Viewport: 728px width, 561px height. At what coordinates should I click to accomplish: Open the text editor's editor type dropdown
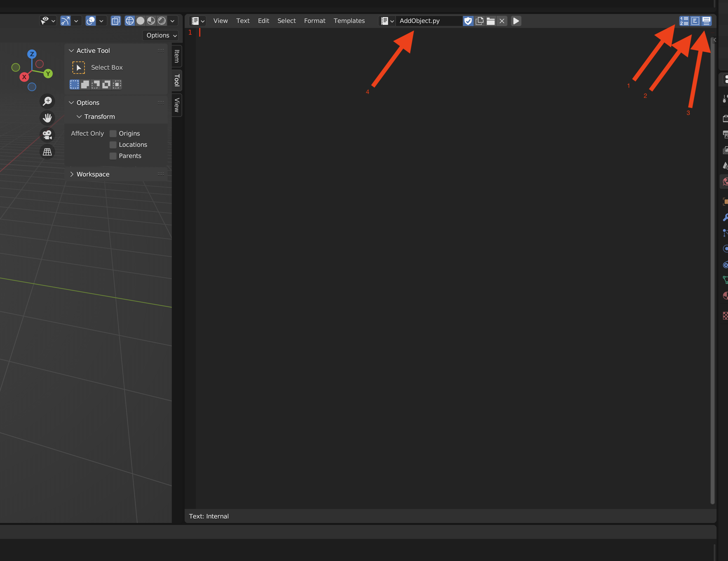pyautogui.click(x=198, y=21)
